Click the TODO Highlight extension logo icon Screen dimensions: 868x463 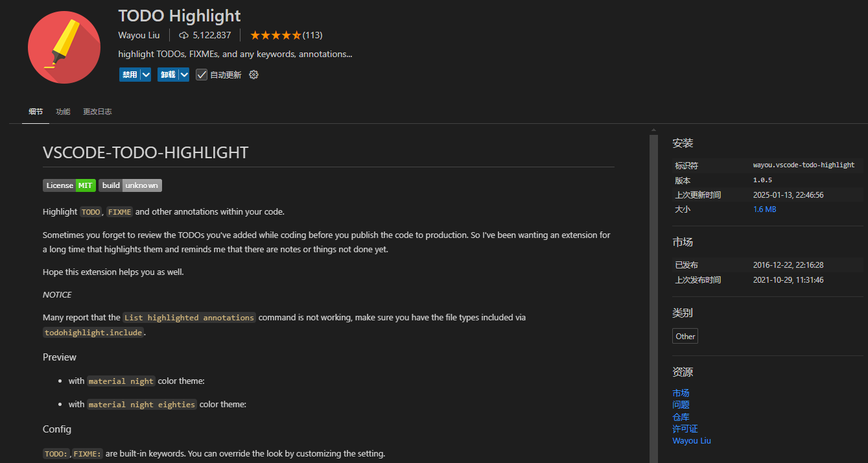64,47
